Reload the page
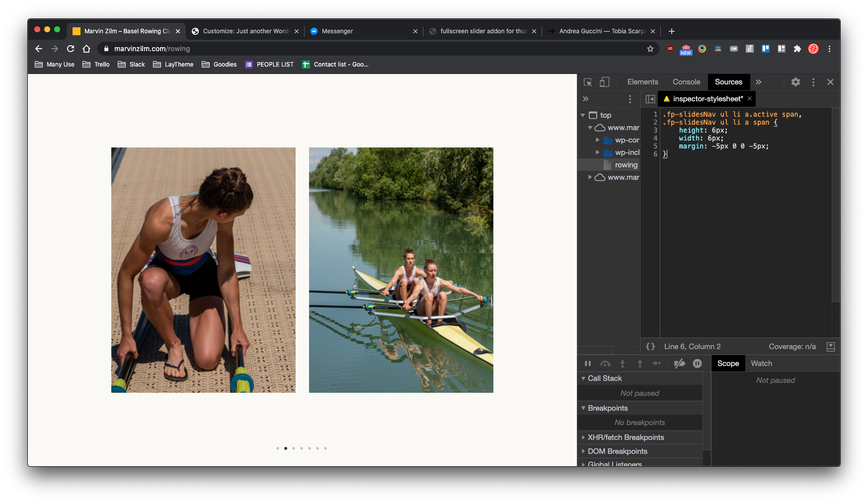 click(71, 49)
